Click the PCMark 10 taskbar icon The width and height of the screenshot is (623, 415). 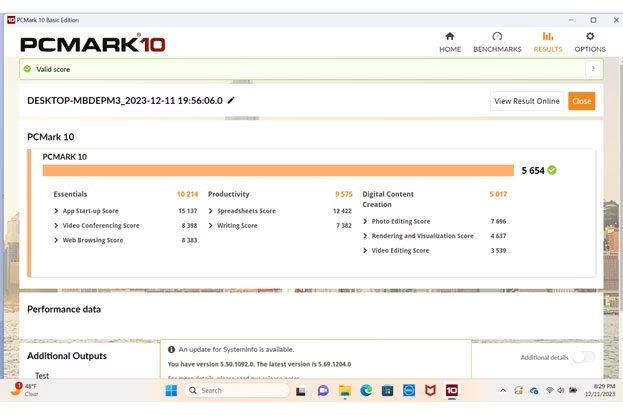451,390
